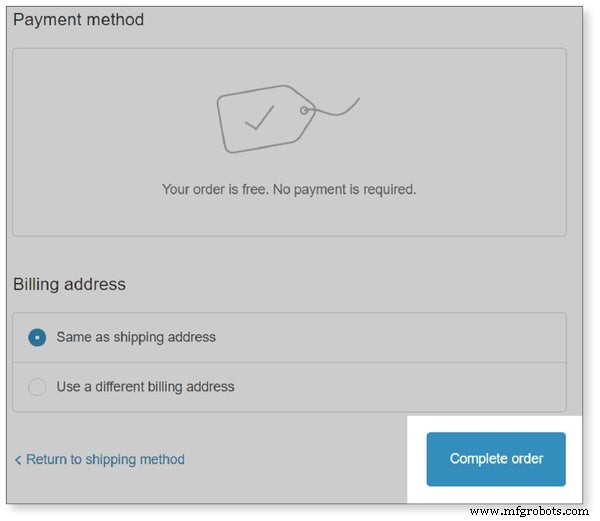Viewport: 600px width, 521px height.
Task: Select Use a different billing address radio
Action: [x=37, y=387]
